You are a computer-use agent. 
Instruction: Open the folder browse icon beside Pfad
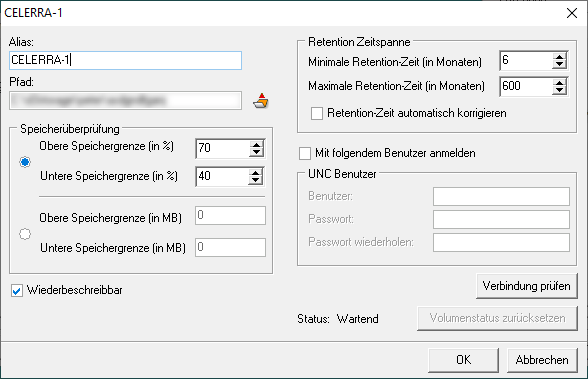[261, 101]
